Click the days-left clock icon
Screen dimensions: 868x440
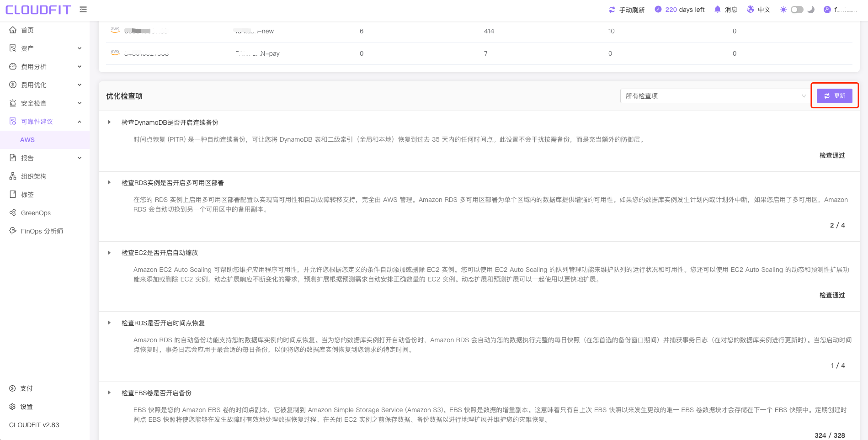(x=658, y=9)
